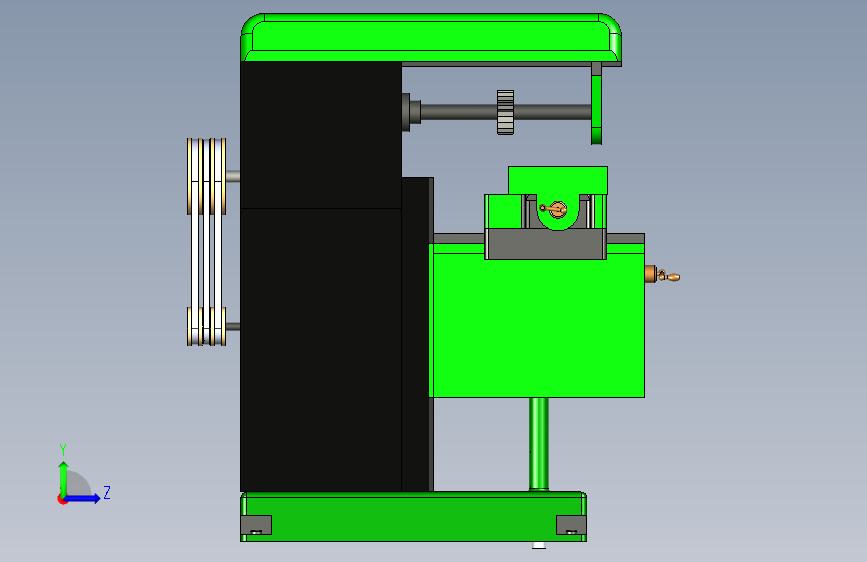Select the green base plate

tap(413, 517)
